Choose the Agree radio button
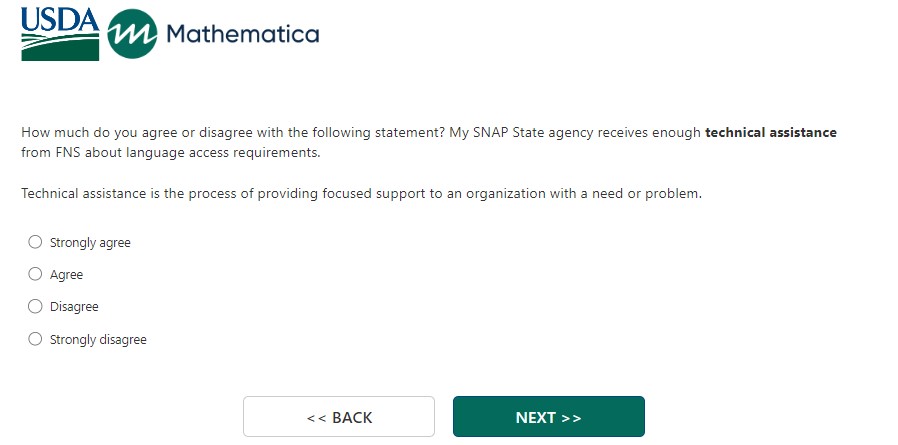 tap(36, 274)
